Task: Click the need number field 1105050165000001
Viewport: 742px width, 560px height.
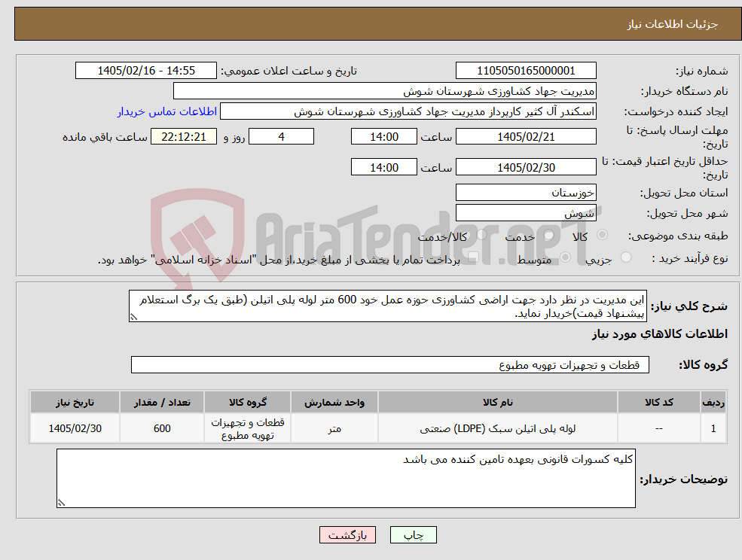Action: pos(526,71)
